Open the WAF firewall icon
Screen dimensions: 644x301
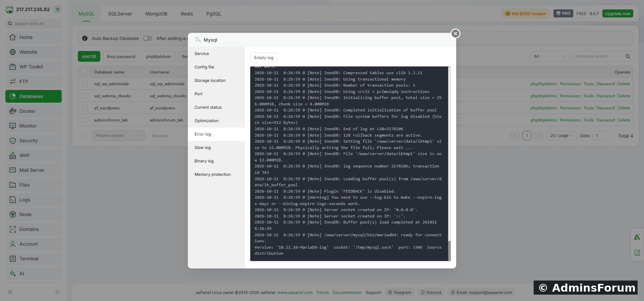pyautogui.click(x=13, y=155)
